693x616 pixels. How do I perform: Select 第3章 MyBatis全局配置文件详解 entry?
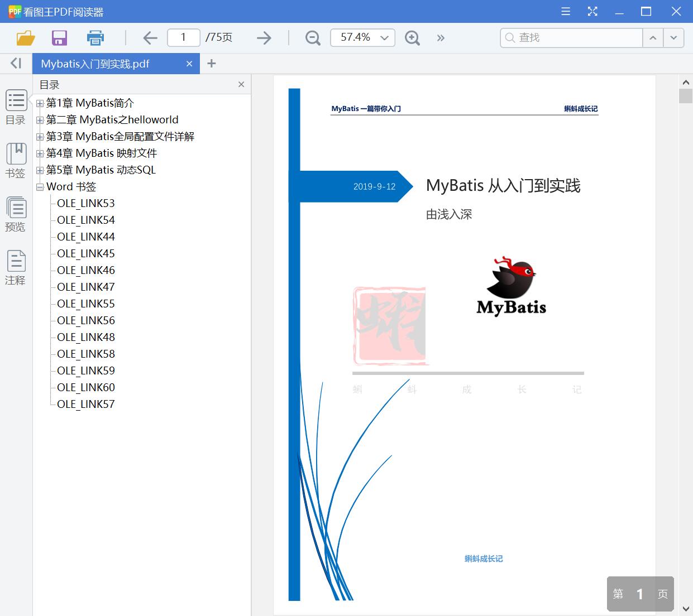[x=120, y=137]
